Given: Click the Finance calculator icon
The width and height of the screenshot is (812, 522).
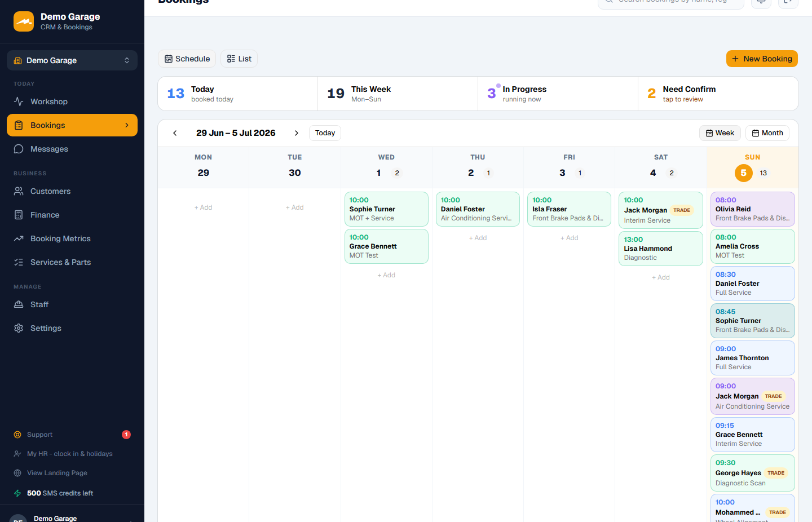Looking at the screenshot, I should (x=19, y=215).
